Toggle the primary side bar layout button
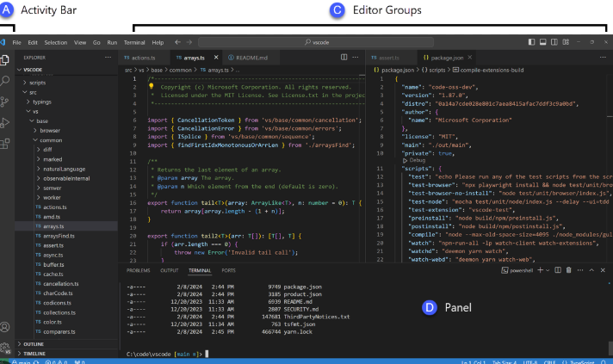Viewport: 613px width, 364px height. click(532, 41)
